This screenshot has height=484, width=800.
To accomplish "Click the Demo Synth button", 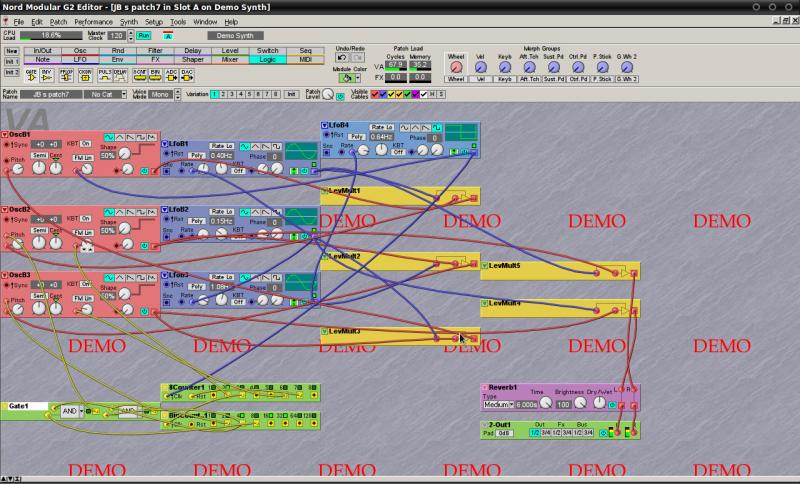I will (235, 36).
